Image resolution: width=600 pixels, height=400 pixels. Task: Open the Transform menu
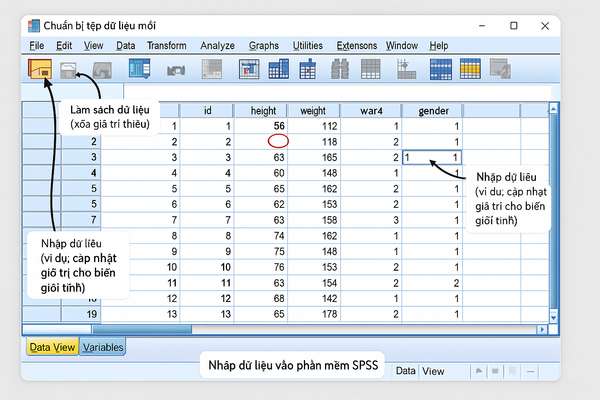(167, 46)
